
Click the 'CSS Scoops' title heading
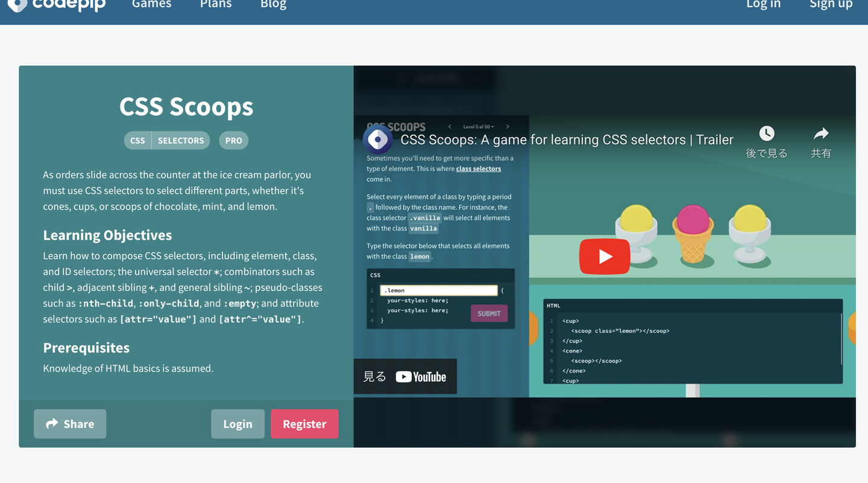pos(186,107)
